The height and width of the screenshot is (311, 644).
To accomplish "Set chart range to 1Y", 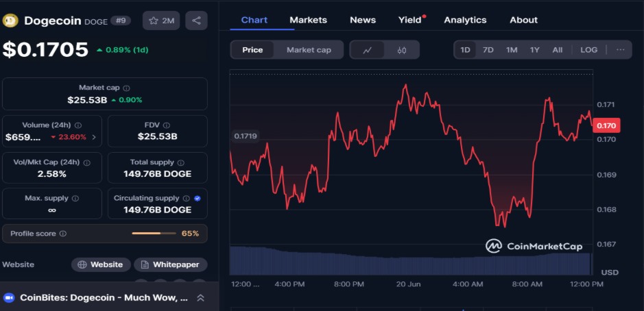I will click(534, 50).
